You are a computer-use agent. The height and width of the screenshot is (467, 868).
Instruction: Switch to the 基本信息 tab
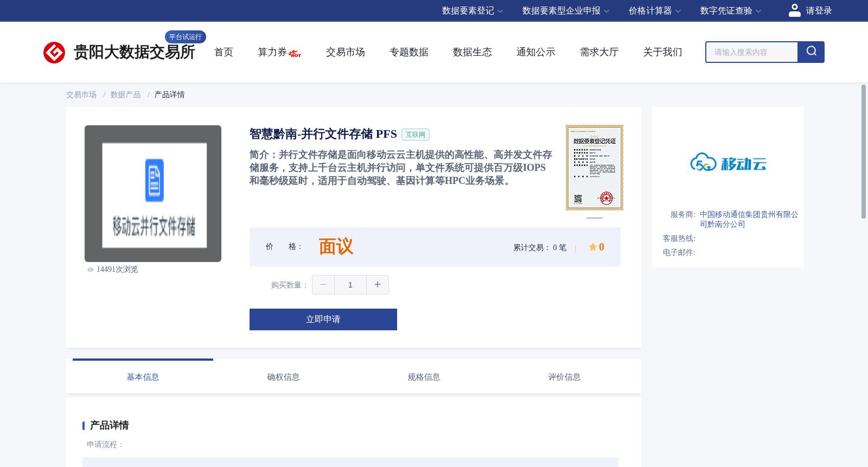[x=143, y=377]
